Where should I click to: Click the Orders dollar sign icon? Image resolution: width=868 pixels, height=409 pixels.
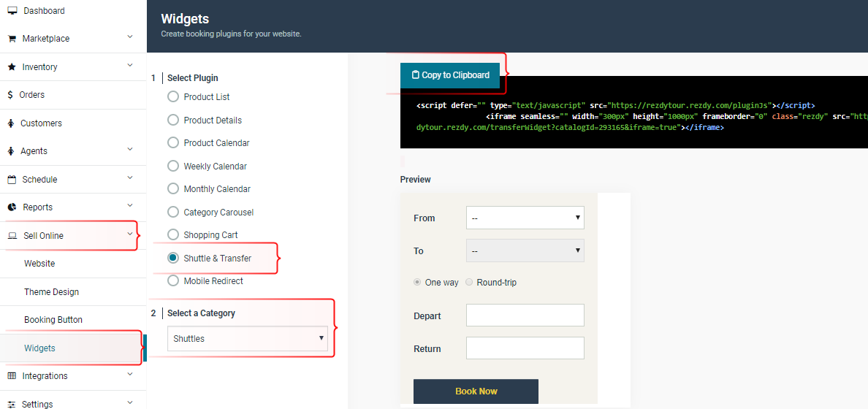(x=10, y=95)
